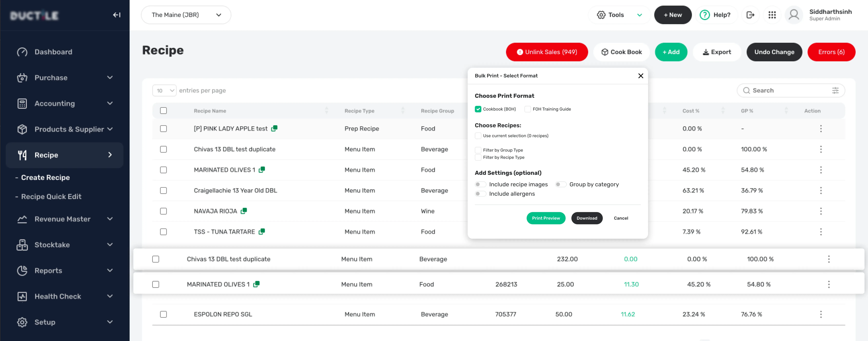Image resolution: width=868 pixels, height=341 pixels.
Task: Open The Maine (JBR) location dropdown
Action: pyautogui.click(x=186, y=15)
